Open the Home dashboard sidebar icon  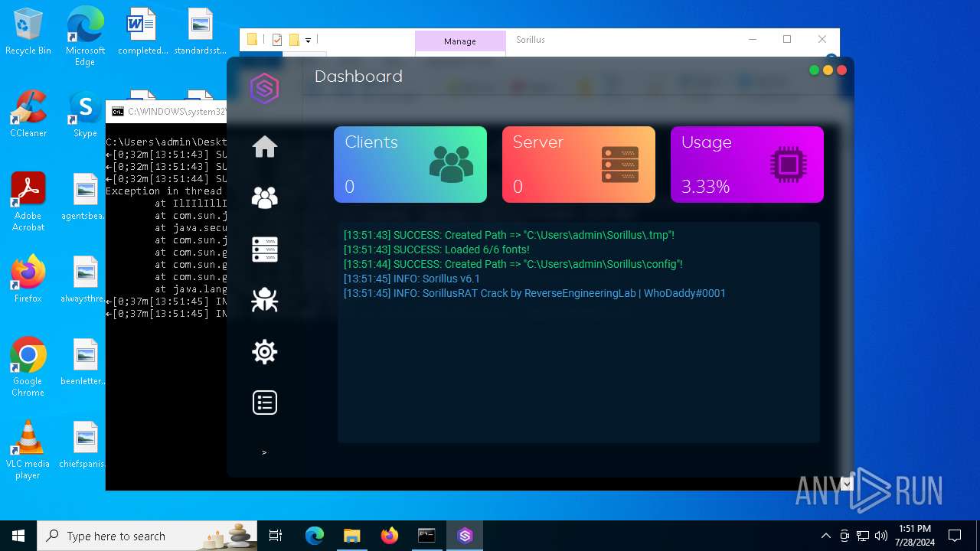(265, 147)
